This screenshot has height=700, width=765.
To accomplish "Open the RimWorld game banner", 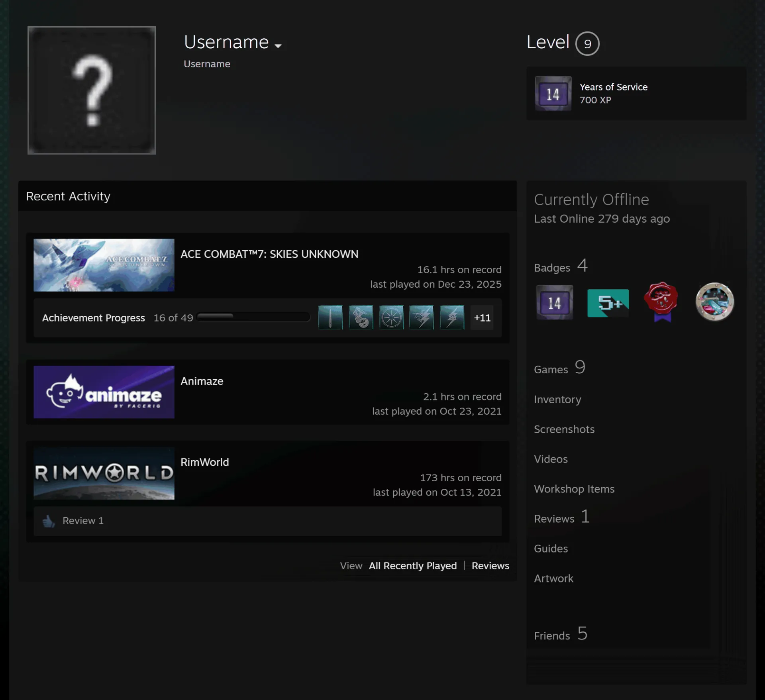I will click(104, 473).
